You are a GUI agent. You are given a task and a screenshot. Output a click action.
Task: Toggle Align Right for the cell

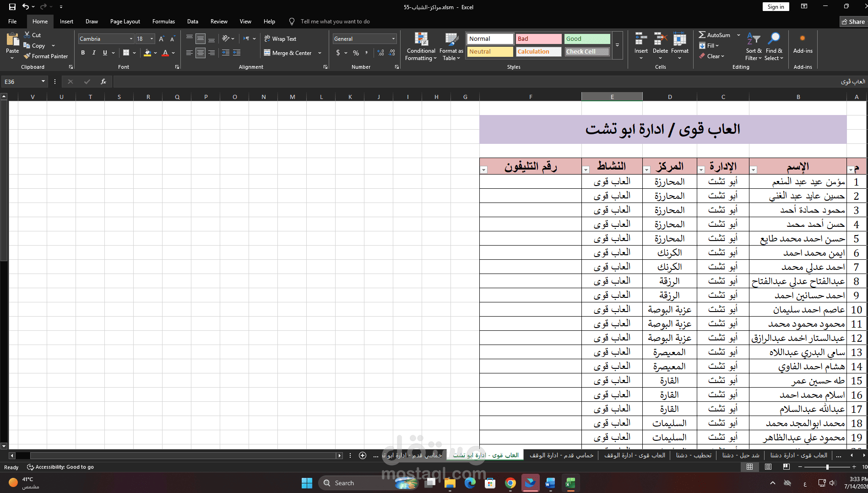(212, 53)
